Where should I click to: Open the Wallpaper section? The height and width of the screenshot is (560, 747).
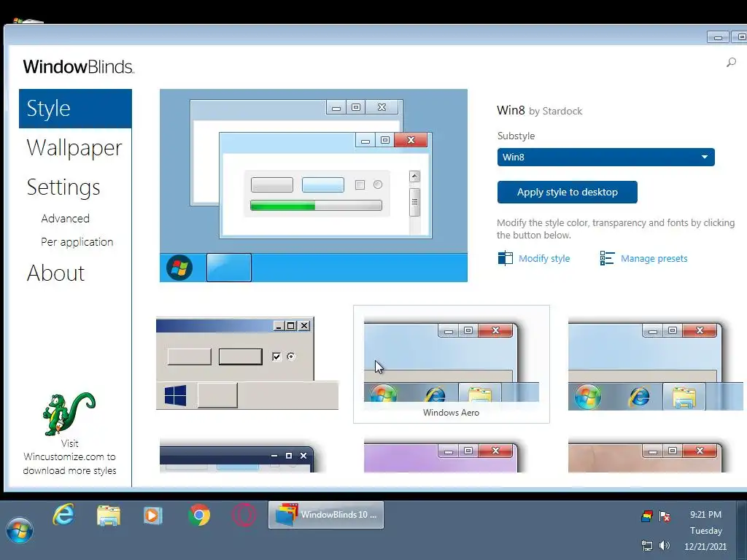pyautogui.click(x=74, y=148)
